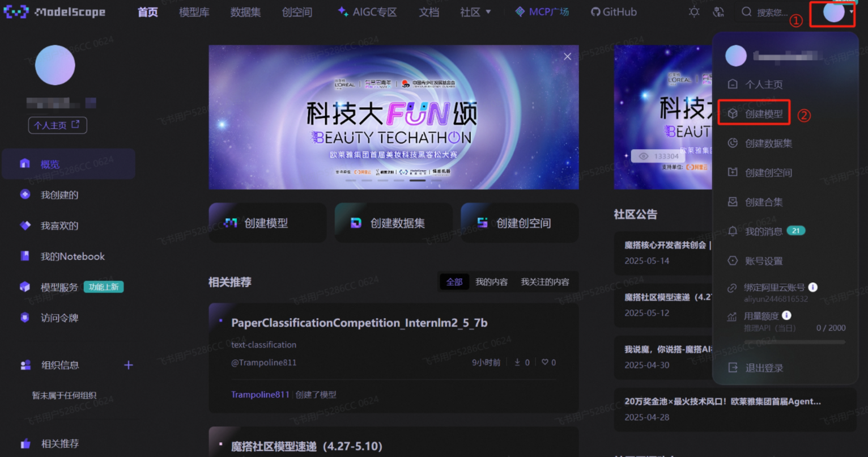
Task: Switch language with the translate icon
Action: click(719, 12)
